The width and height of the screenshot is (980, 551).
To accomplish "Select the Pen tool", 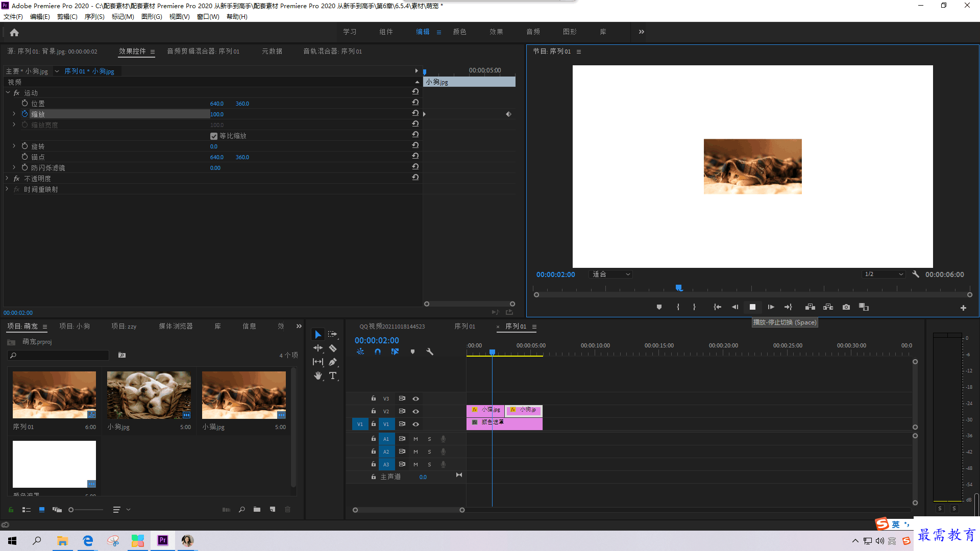I will (x=333, y=362).
